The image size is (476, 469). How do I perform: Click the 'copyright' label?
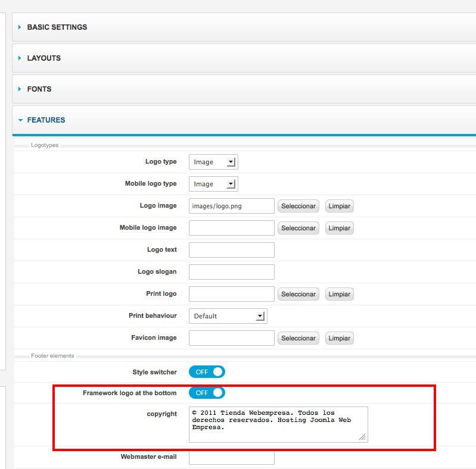(162, 414)
